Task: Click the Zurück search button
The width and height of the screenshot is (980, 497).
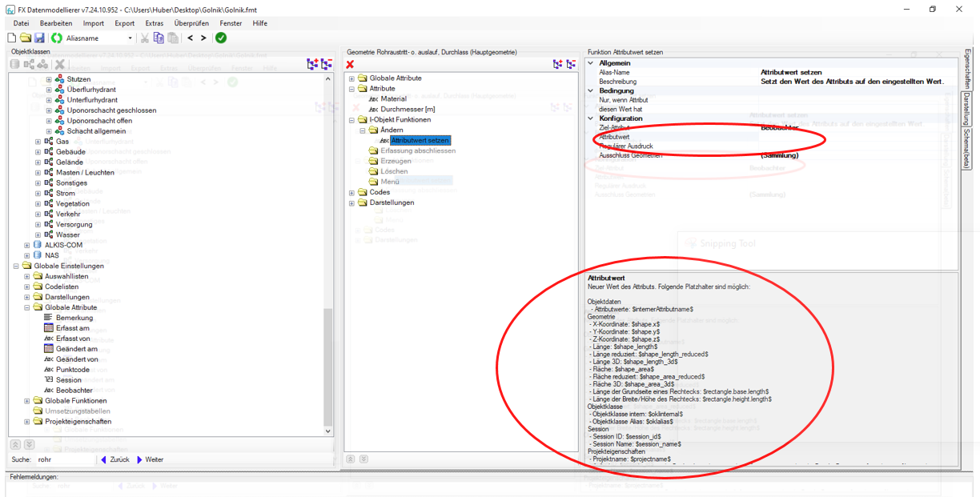Action: tap(115, 459)
